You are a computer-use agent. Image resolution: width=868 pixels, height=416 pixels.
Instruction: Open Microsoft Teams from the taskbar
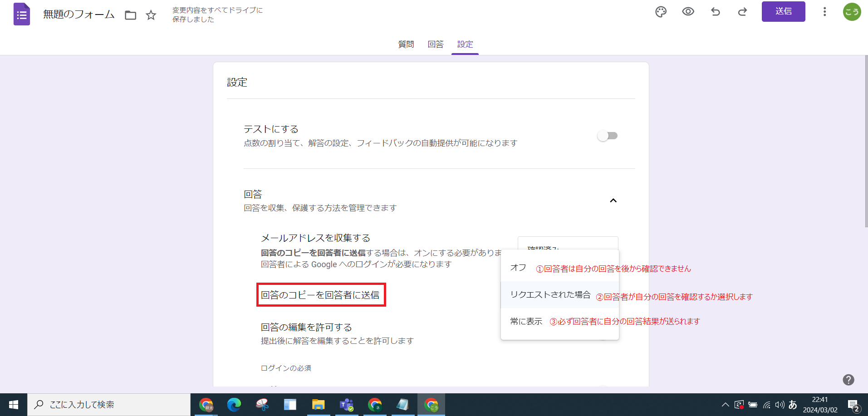[x=346, y=404]
